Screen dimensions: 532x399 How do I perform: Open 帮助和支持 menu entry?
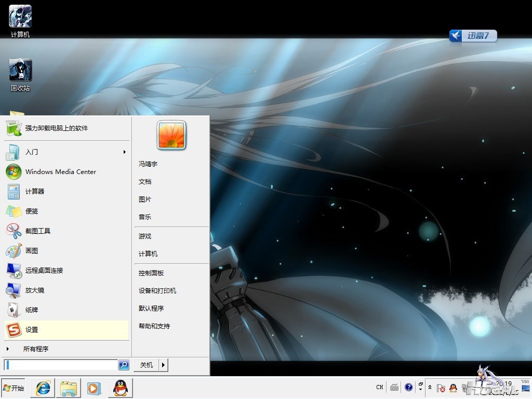[x=154, y=326]
